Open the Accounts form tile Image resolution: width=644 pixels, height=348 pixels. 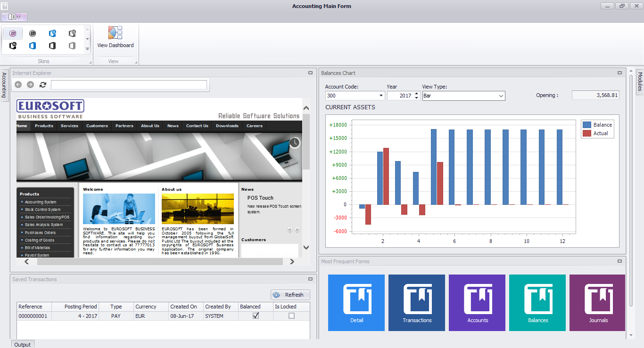pos(477,302)
